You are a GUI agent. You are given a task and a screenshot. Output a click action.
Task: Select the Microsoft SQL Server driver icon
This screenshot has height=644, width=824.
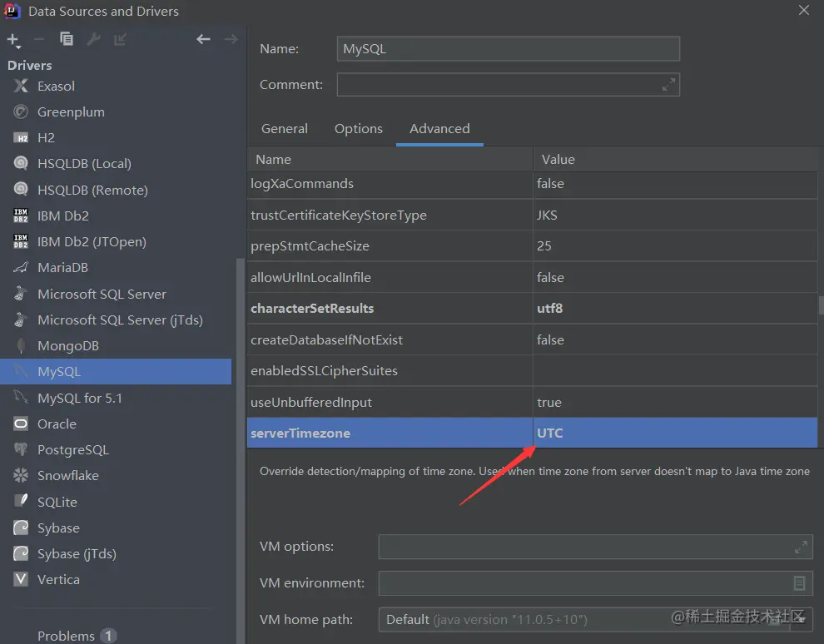(21, 293)
